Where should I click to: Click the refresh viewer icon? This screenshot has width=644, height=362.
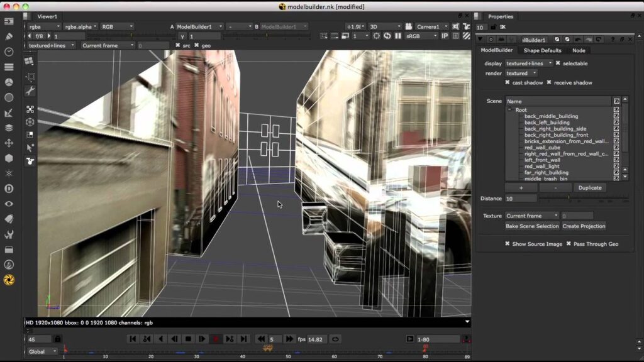[387, 36]
